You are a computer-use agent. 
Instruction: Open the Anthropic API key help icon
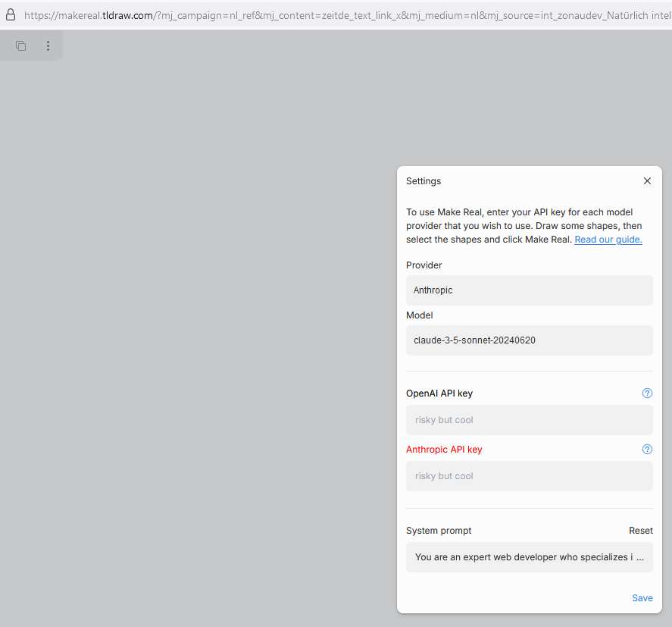tap(647, 449)
